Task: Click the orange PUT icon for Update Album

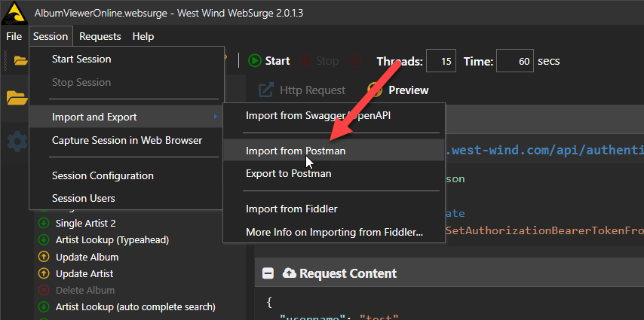Action: pos(42,257)
